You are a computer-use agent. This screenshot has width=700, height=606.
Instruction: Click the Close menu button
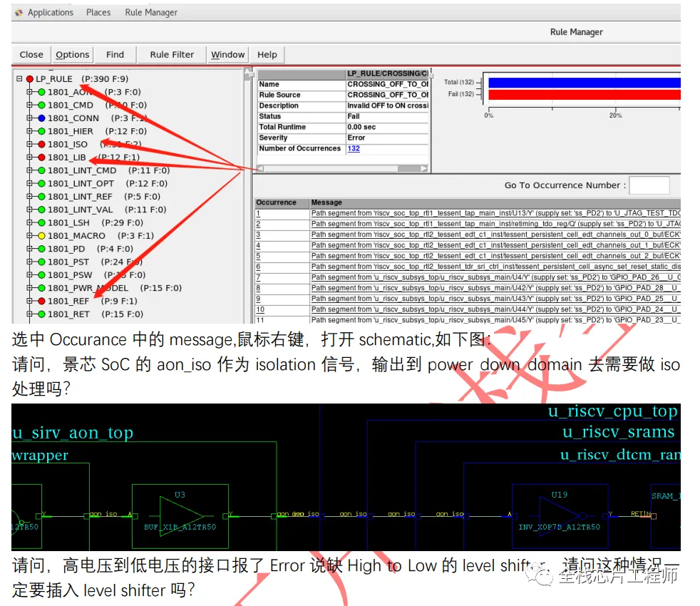(x=31, y=54)
